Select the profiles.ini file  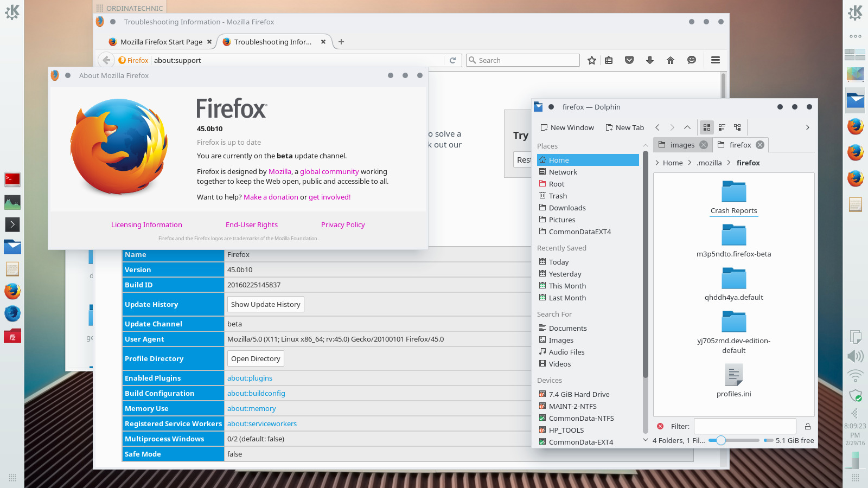[x=734, y=380]
